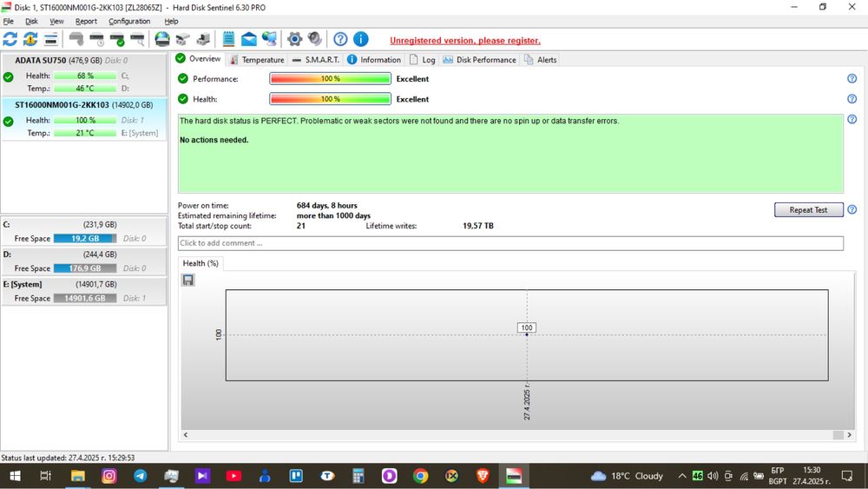This screenshot has height=489, width=868.
Task: Click the blue refresh icon in toolbar
Action: [10, 39]
